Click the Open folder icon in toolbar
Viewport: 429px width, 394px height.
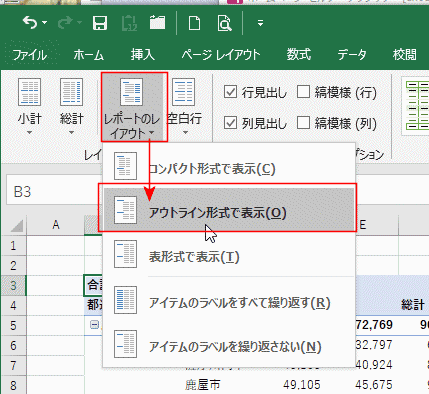point(157,23)
